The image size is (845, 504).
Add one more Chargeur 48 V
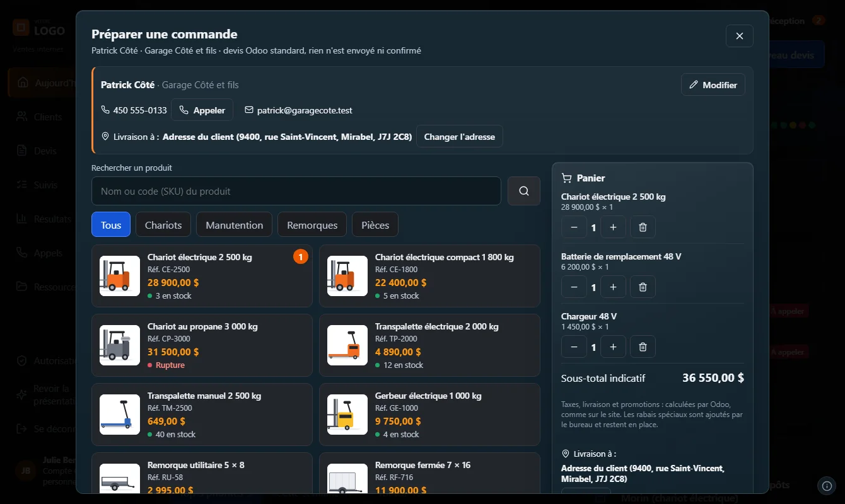(613, 346)
